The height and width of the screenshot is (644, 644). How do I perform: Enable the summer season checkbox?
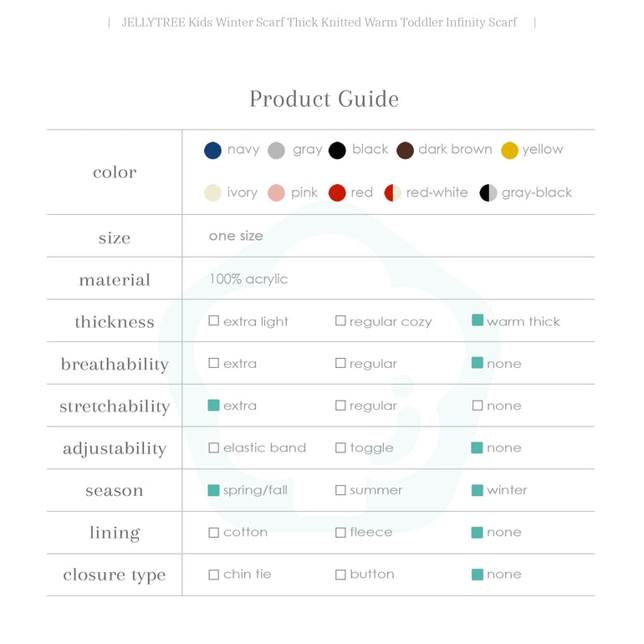click(x=340, y=490)
